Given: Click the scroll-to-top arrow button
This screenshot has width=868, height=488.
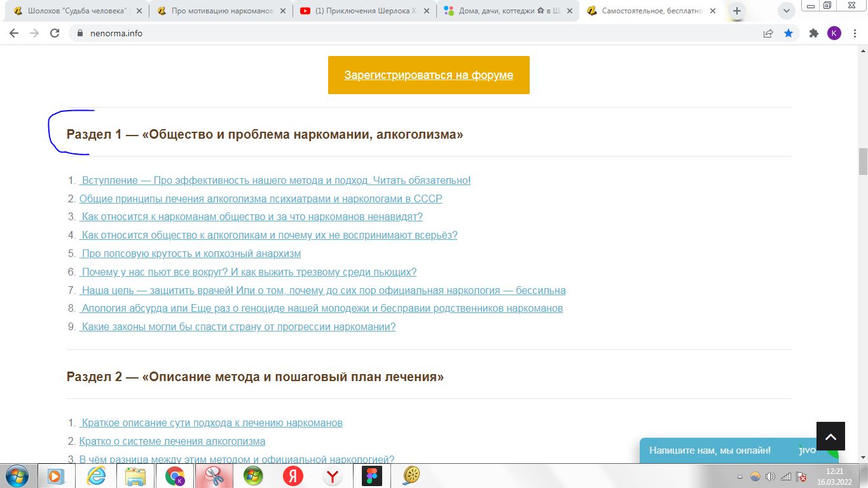Looking at the screenshot, I should [x=830, y=436].
